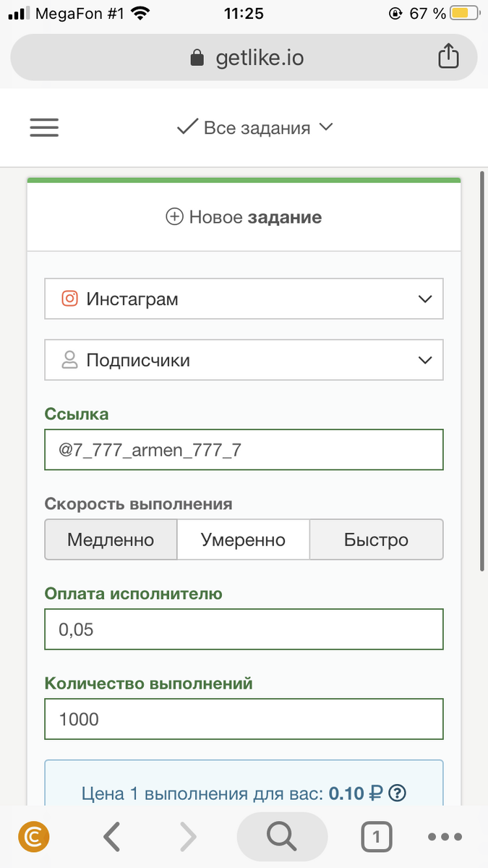Tap the Share icon in the address bar
Viewport: 488px width, 868px height.
pyautogui.click(x=449, y=55)
